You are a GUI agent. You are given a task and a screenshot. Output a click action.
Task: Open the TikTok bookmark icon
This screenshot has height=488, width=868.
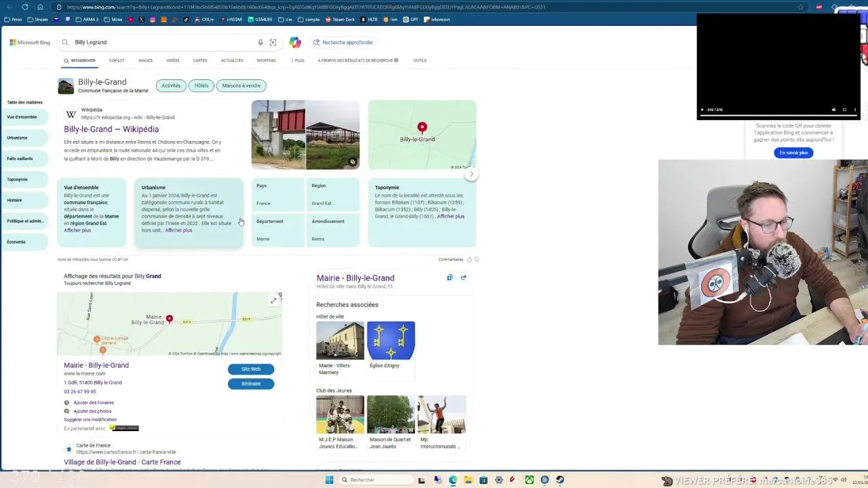pos(186,20)
